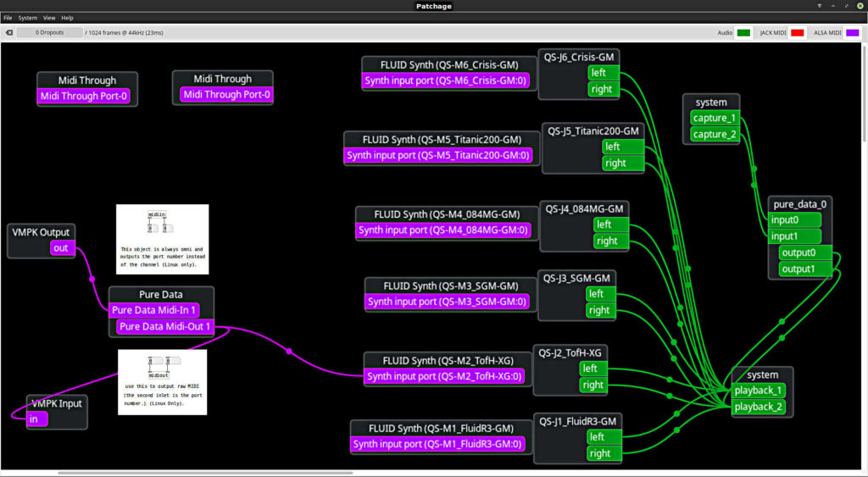Select Pure Data Midi-In 1 port
This screenshot has width=868, height=477.
154,310
